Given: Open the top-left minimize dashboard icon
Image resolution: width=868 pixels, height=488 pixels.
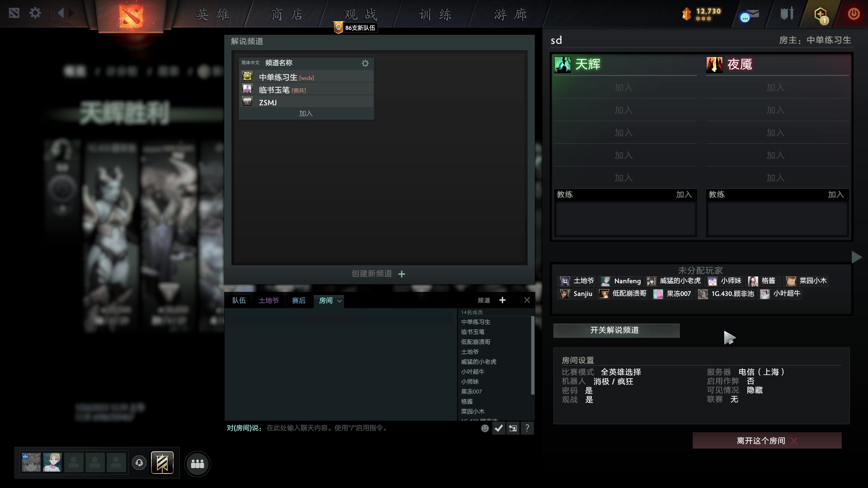Looking at the screenshot, I should (14, 13).
